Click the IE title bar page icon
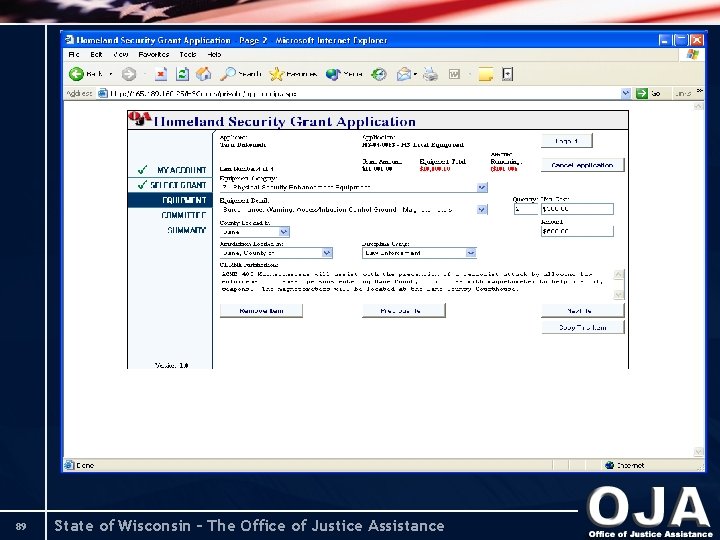Image resolution: width=720 pixels, height=540 pixels. point(69,40)
